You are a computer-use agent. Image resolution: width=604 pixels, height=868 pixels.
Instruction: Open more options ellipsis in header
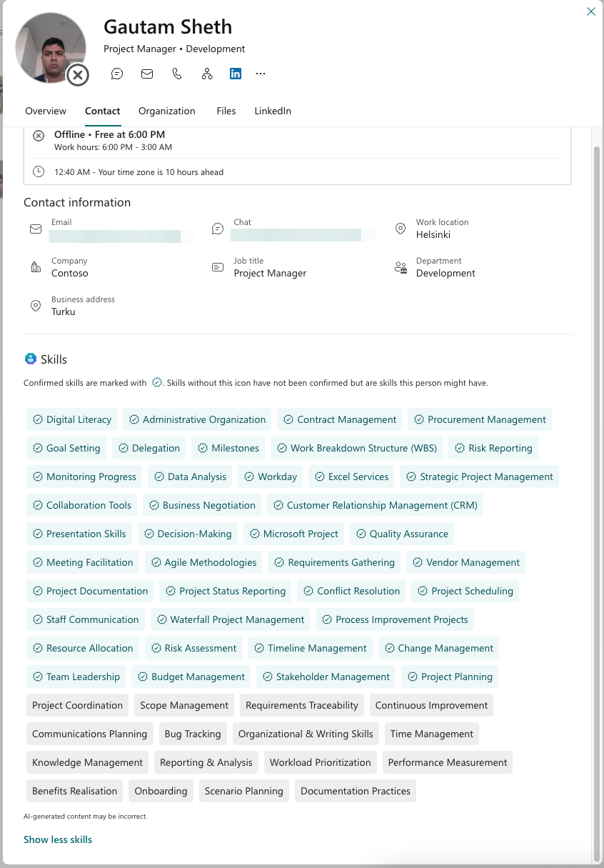(x=261, y=74)
